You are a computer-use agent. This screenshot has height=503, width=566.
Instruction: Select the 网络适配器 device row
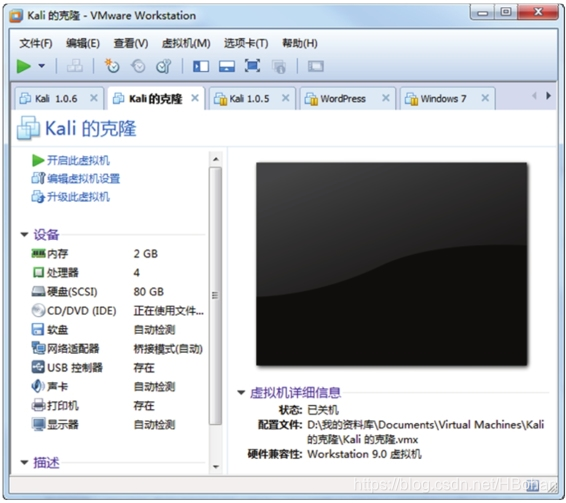[x=117, y=349]
